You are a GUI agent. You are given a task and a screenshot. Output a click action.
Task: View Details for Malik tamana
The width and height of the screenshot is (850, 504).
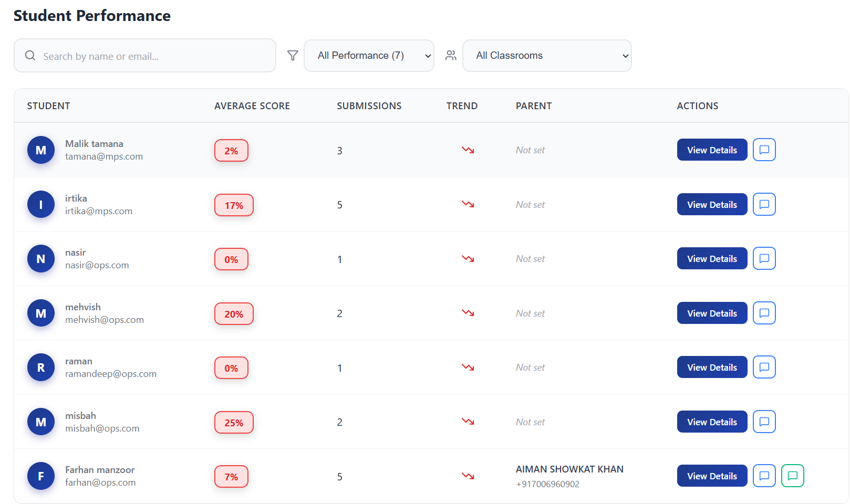(x=712, y=150)
